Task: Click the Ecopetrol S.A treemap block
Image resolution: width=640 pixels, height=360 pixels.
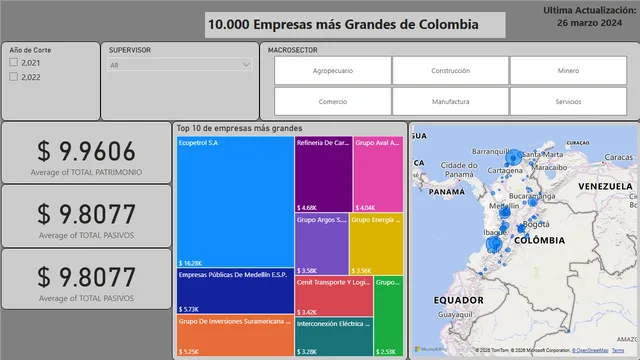Action: click(x=235, y=202)
